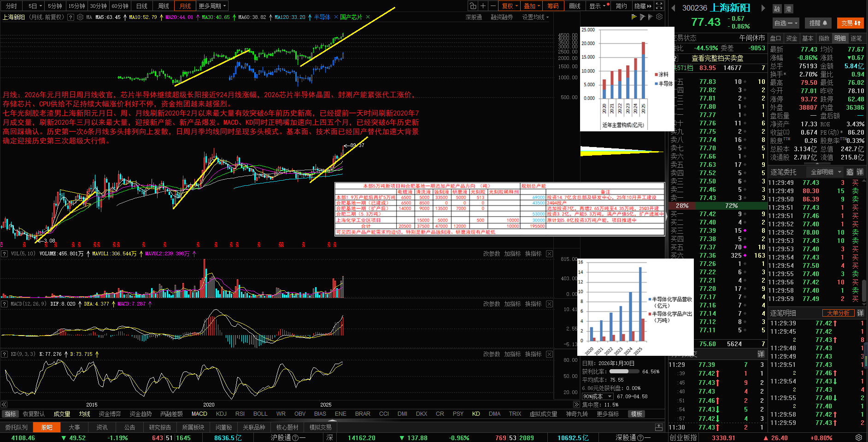This screenshot has width=868, height=442.
Task: Open the 全部明细 filter dropdown
Action: pos(826,172)
